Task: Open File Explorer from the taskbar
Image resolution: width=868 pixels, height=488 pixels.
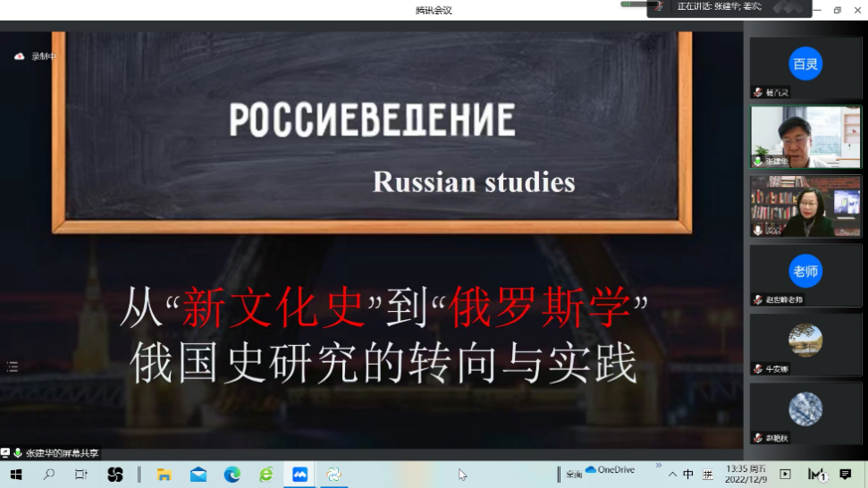Action: click(164, 475)
